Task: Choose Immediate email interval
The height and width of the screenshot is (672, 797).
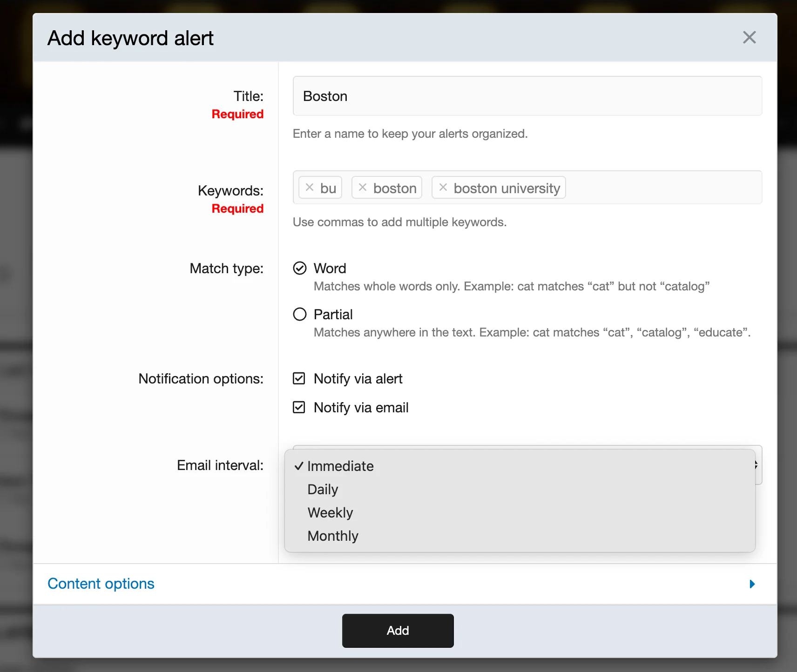Action: tap(340, 466)
